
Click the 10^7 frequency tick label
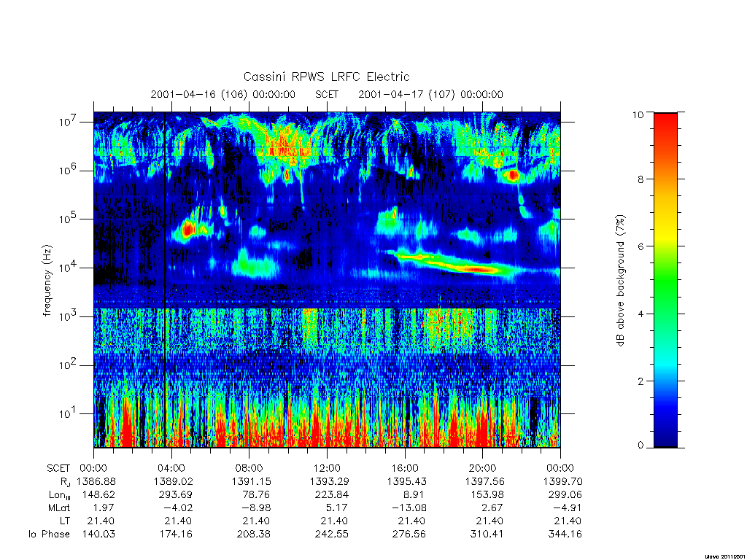pyautogui.click(x=68, y=121)
